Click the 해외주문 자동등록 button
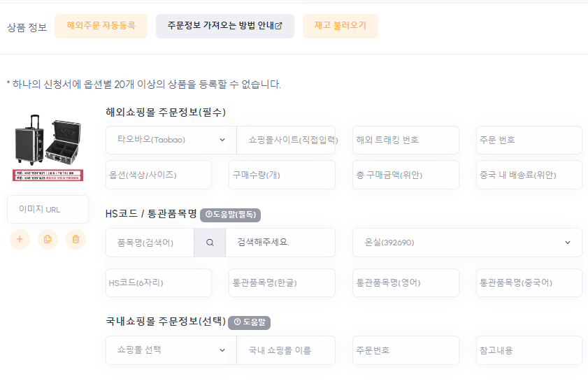This screenshot has width=588, height=381. (101, 26)
